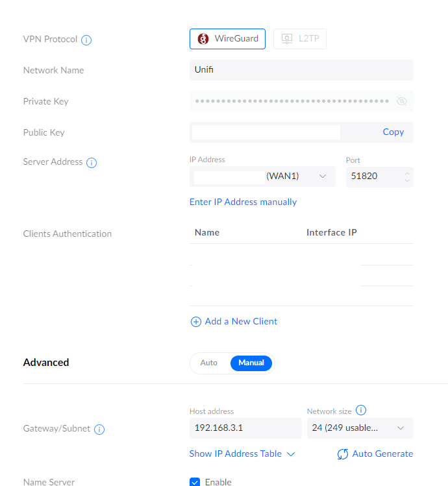448x486 pixels.
Task: Choose the L2TP protocol option
Action: tap(299, 39)
